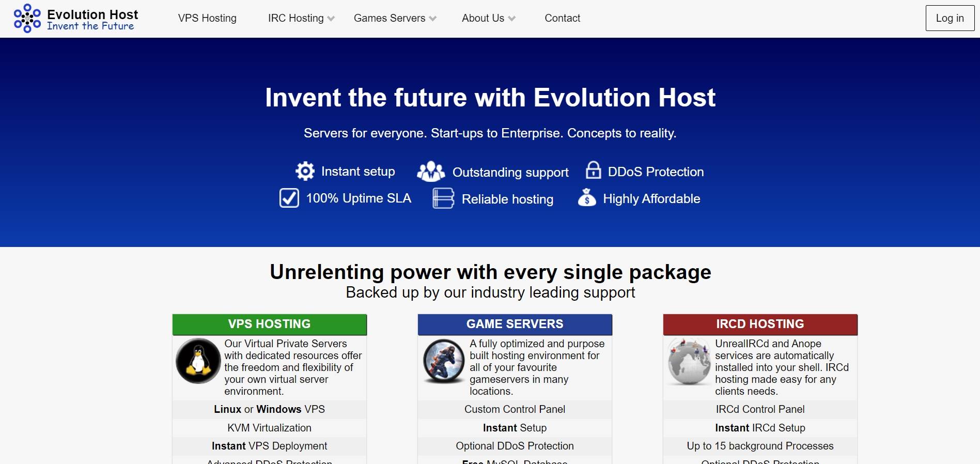
Task: Open the blue GAME SERVERS card header
Action: pos(515,324)
